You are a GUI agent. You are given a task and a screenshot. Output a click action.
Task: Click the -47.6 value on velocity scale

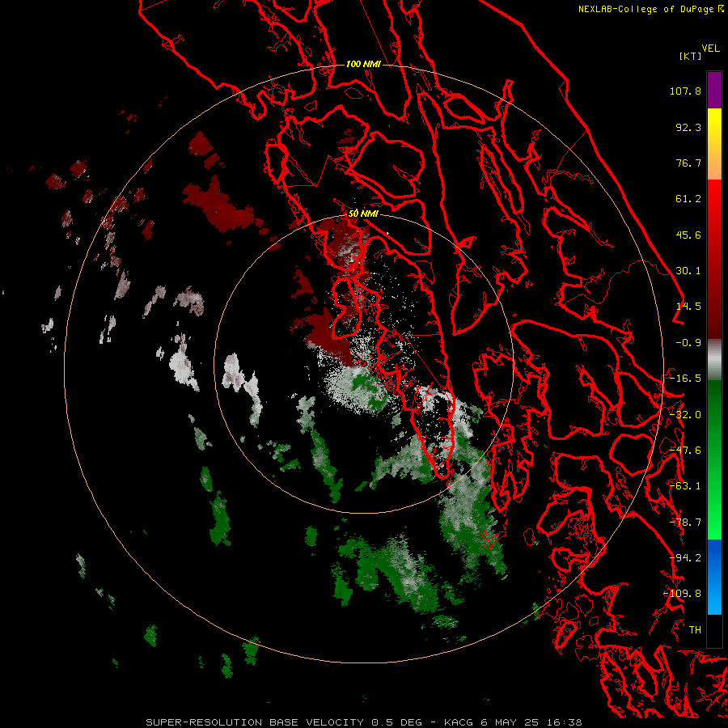[x=685, y=451]
